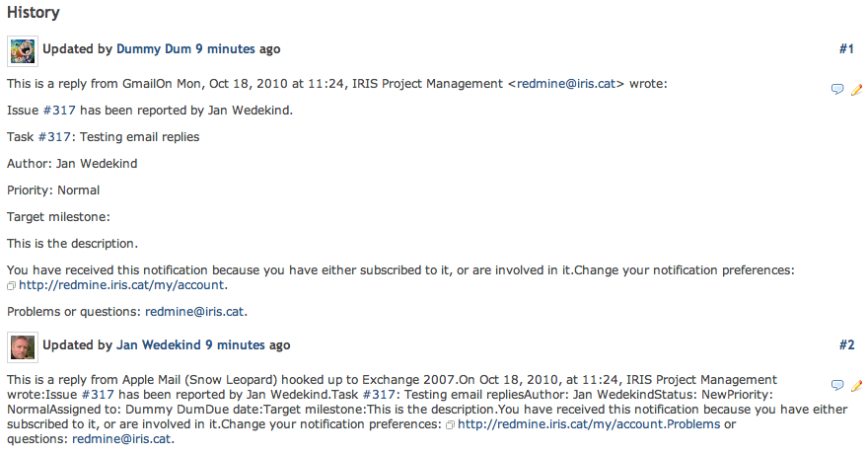The width and height of the screenshot is (868, 454).
Task: Click redmine@iris.cat after 'Problems or questions:' in note #1
Action: [x=194, y=312]
